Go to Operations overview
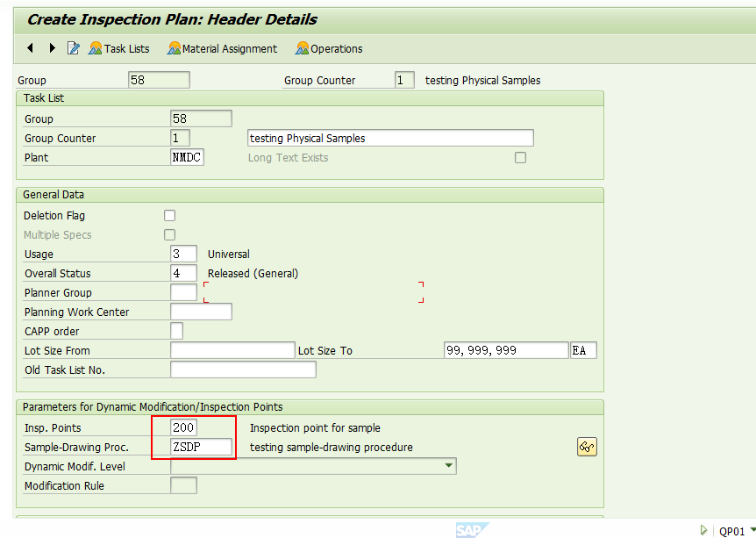 point(329,48)
